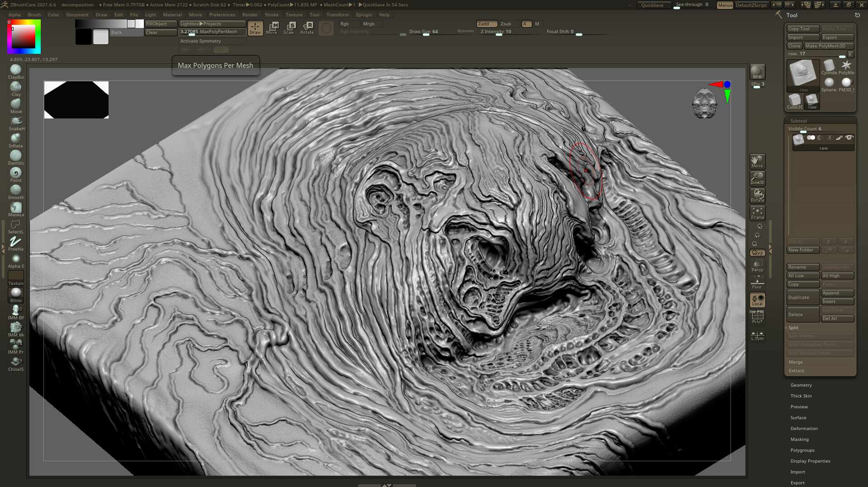Open the Preferences menu
Screen dimensions: 868x487
222,15
